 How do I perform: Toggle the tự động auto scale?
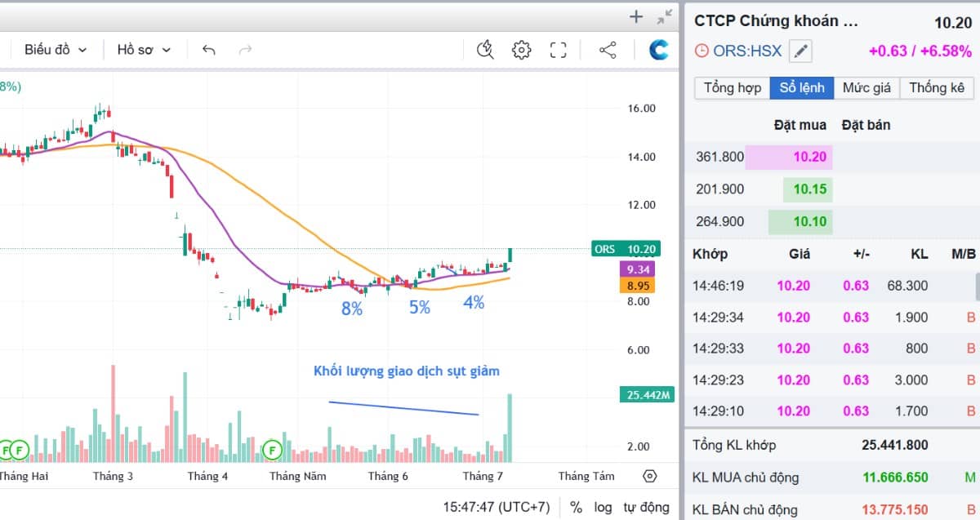point(646,507)
